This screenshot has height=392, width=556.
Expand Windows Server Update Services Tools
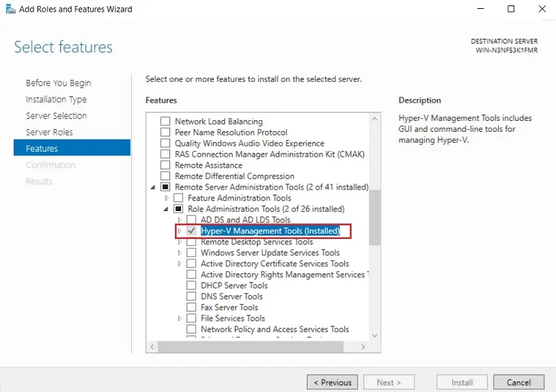[x=180, y=253]
